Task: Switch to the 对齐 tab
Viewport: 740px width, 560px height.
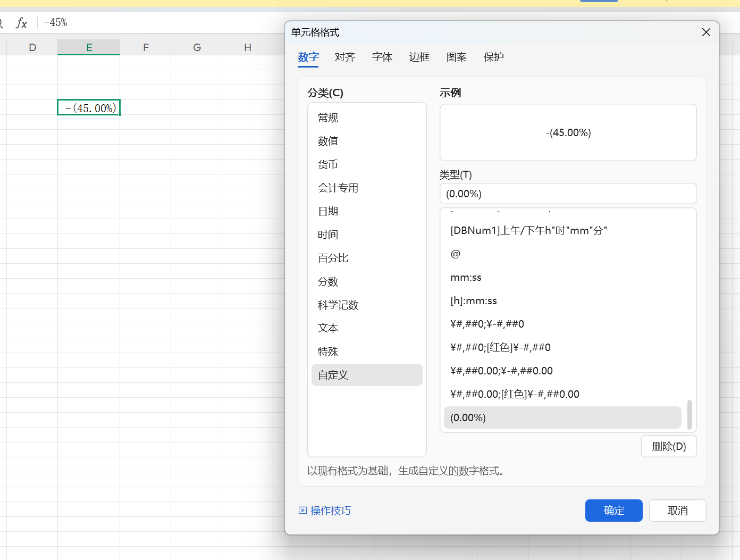Action: pyautogui.click(x=345, y=57)
